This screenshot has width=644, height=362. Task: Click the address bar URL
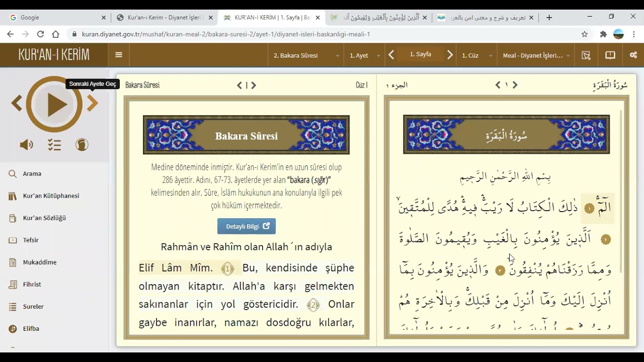(226, 34)
